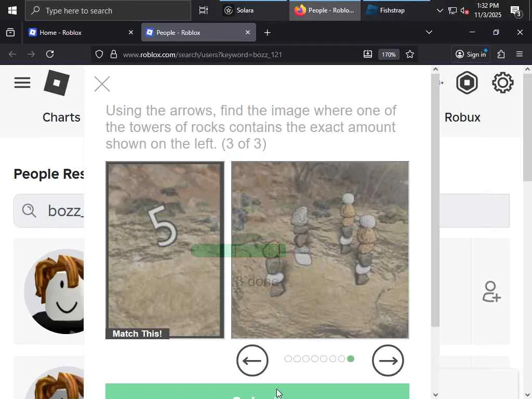Reload the current page
The height and width of the screenshot is (399, 532).
click(50, 54)
